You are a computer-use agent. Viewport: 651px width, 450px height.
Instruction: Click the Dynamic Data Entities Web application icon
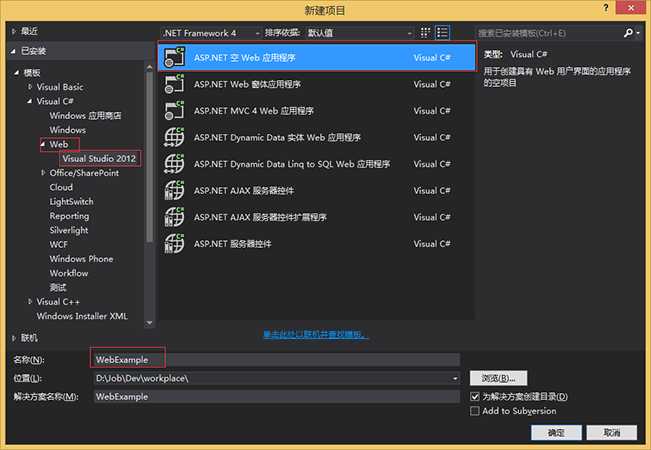[174, 137]
